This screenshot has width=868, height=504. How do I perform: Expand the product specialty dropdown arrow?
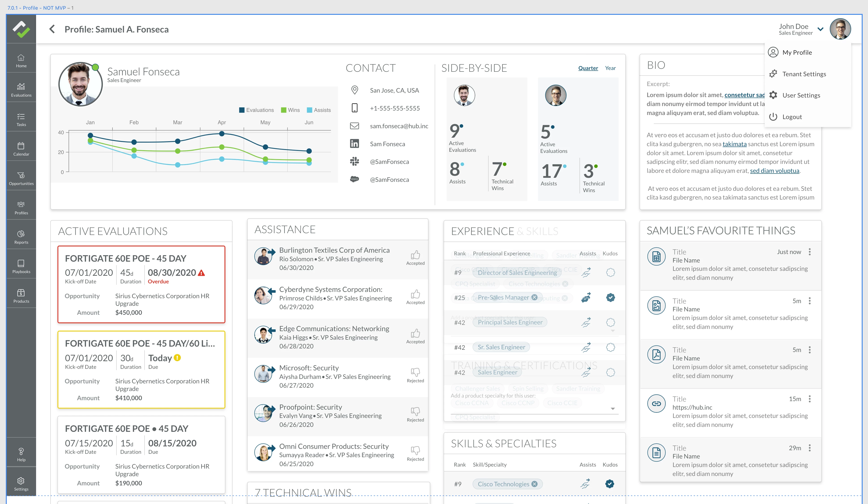[x=613, y=409]
